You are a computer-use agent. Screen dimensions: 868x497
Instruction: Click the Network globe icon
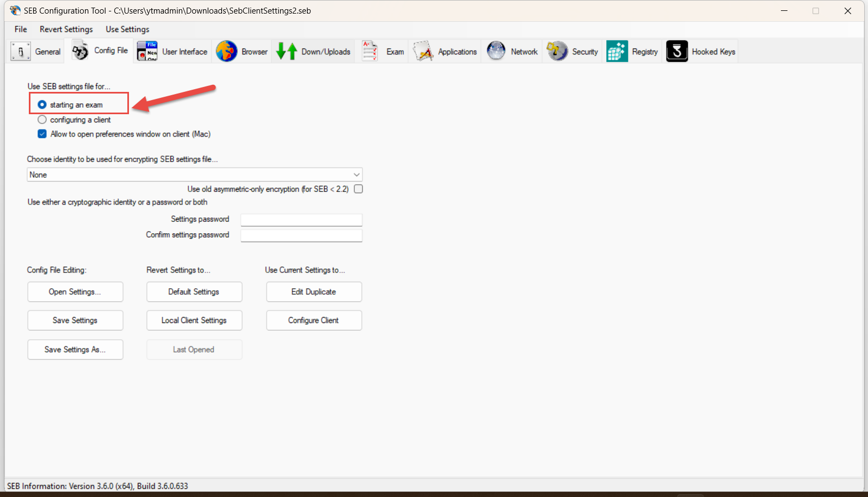click(x=496, y=52)
